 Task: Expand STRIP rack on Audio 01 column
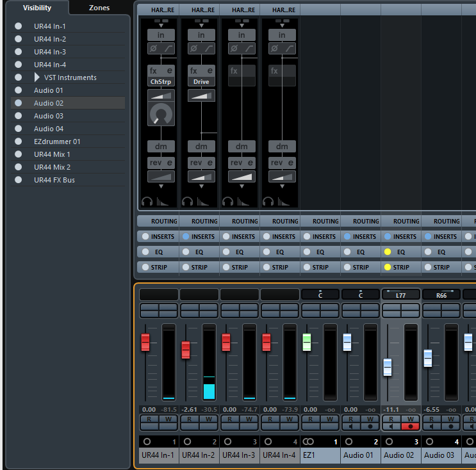(361, 267)
